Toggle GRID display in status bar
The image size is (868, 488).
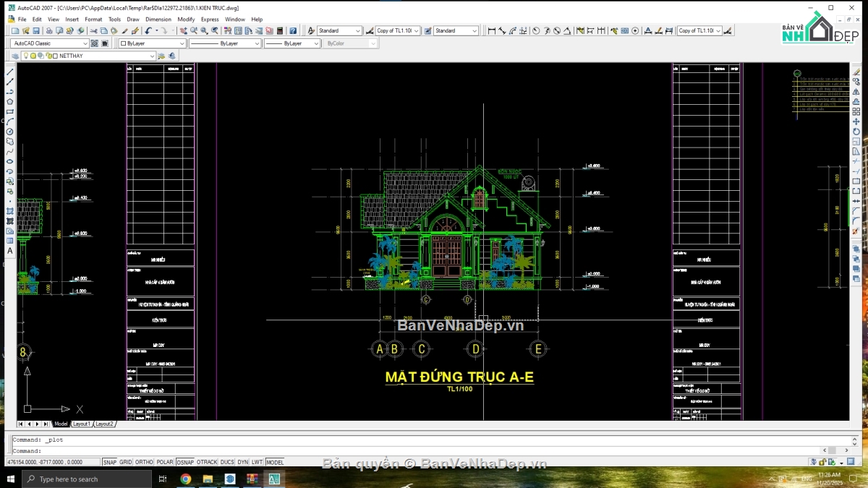126,462
